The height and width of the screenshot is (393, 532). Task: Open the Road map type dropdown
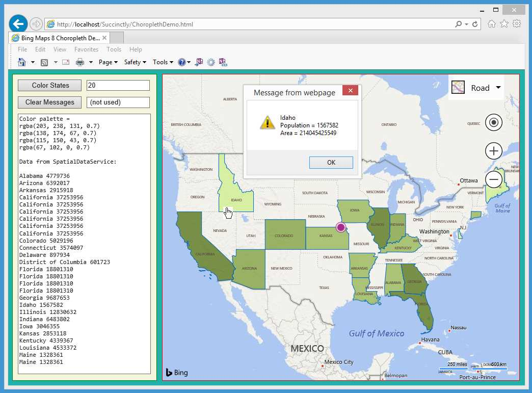pyautogui.click(x=476, y=88)
